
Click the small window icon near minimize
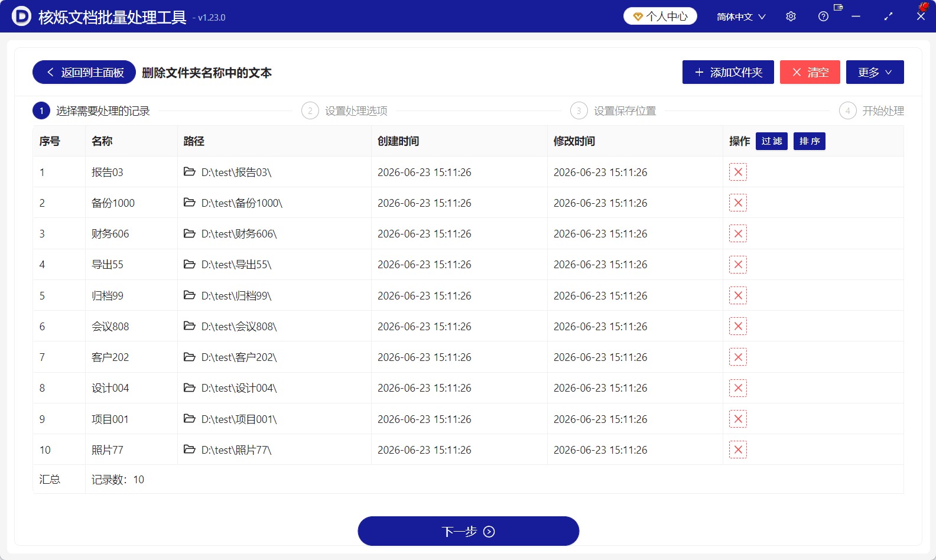coord(838,7)
